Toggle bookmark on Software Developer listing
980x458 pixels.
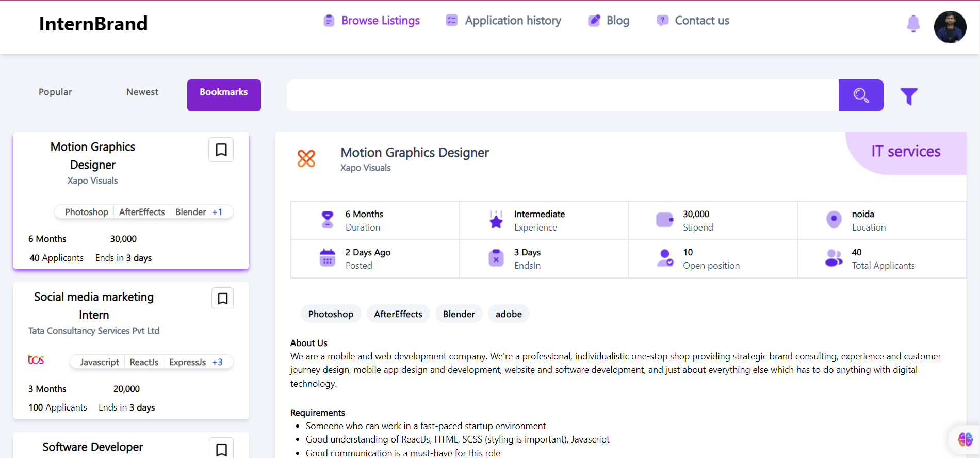click(221, 449)
